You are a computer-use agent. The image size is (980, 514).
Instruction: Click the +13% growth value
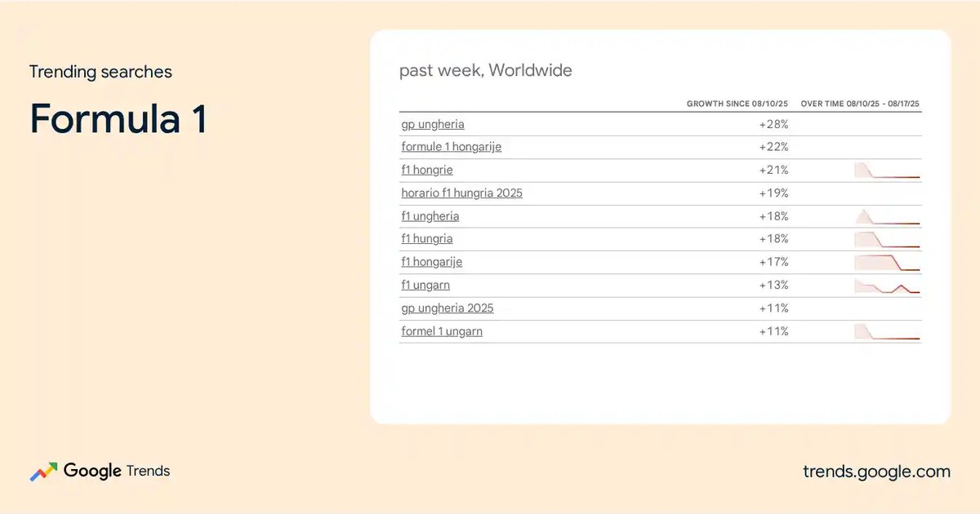(774, 285)
